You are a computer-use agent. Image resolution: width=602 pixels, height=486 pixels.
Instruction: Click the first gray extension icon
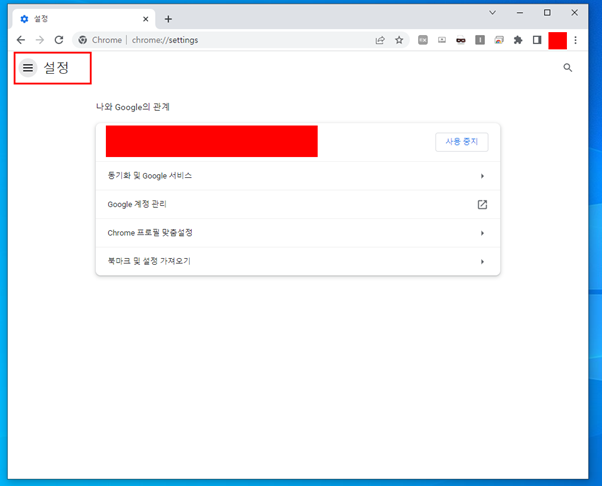[423, 40]
